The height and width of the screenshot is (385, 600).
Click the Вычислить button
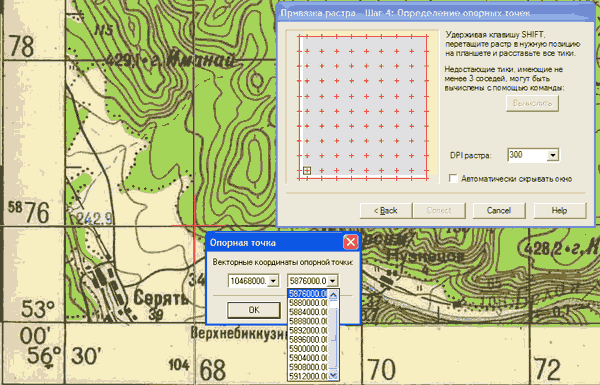(x=532, y=103)
